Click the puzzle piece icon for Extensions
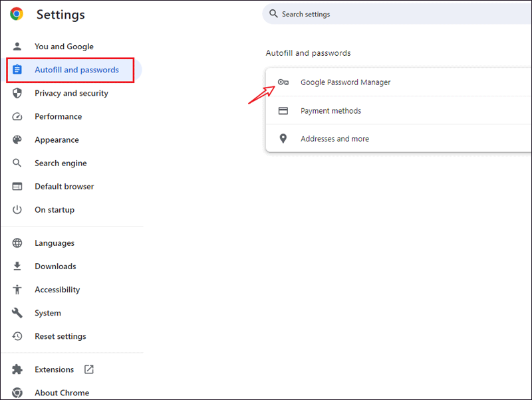This screenshot has height=400, width=532. pyautogui.click(x=17, y=369)
